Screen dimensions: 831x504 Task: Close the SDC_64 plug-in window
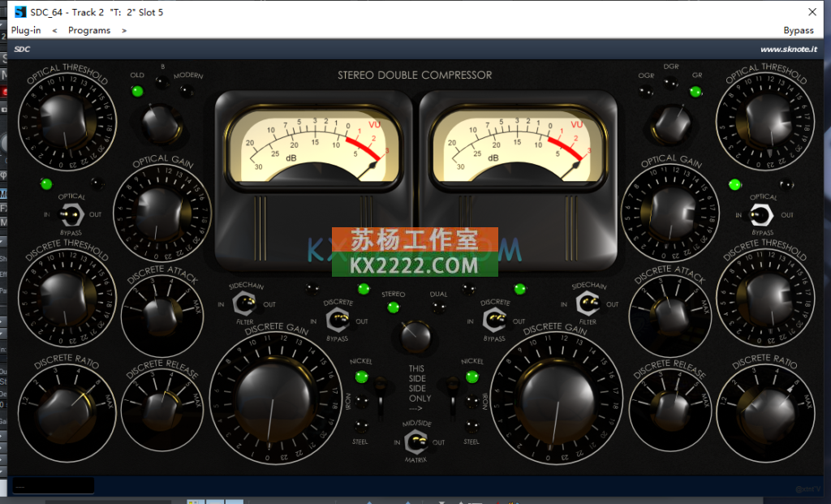pyautogui.click(x=812, y=11)
